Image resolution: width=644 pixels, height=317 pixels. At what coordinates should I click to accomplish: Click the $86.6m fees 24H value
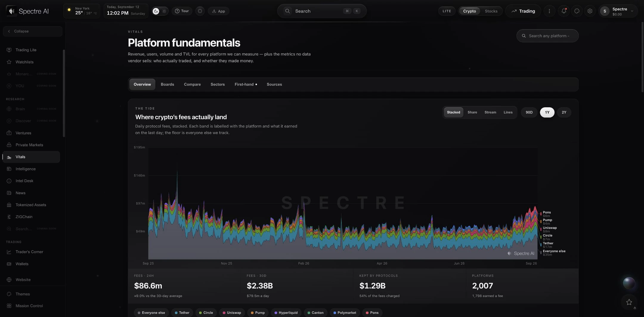148,286
